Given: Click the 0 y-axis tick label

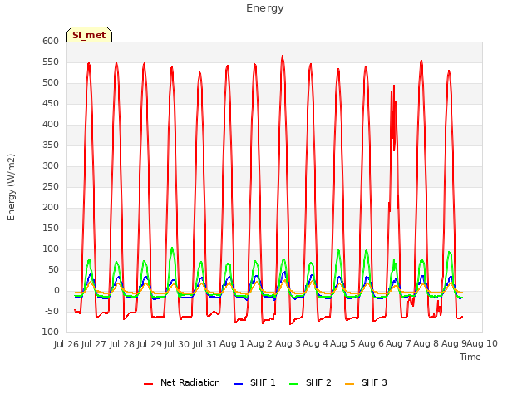Looking at the screenshot, I should [57, 291].
